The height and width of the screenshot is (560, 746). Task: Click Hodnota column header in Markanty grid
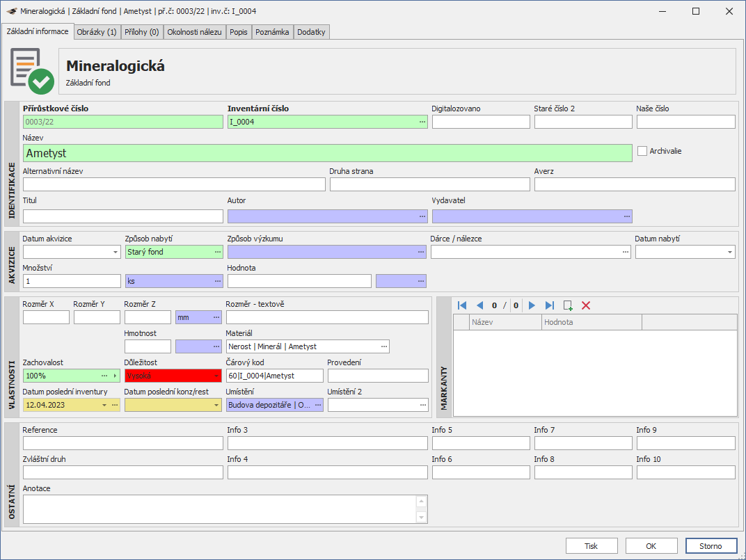[x=592, y=322]
